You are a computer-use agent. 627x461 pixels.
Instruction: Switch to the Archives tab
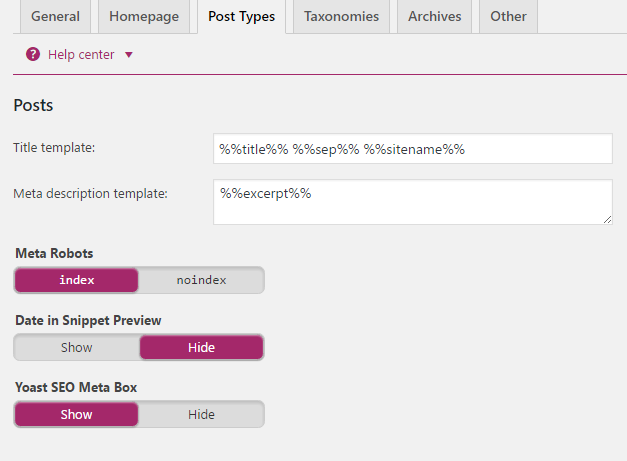point(434,17)
